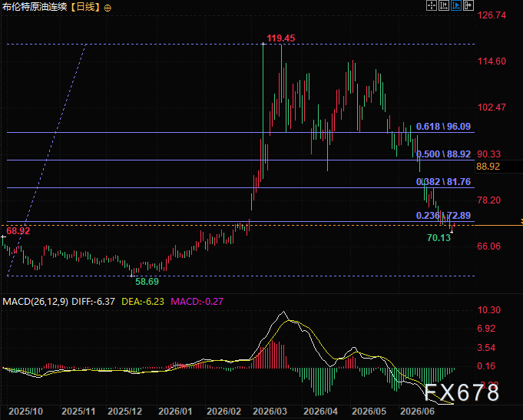Click the yellow DEA:-6.23 label
523x420 pixels.
point(143,302)
